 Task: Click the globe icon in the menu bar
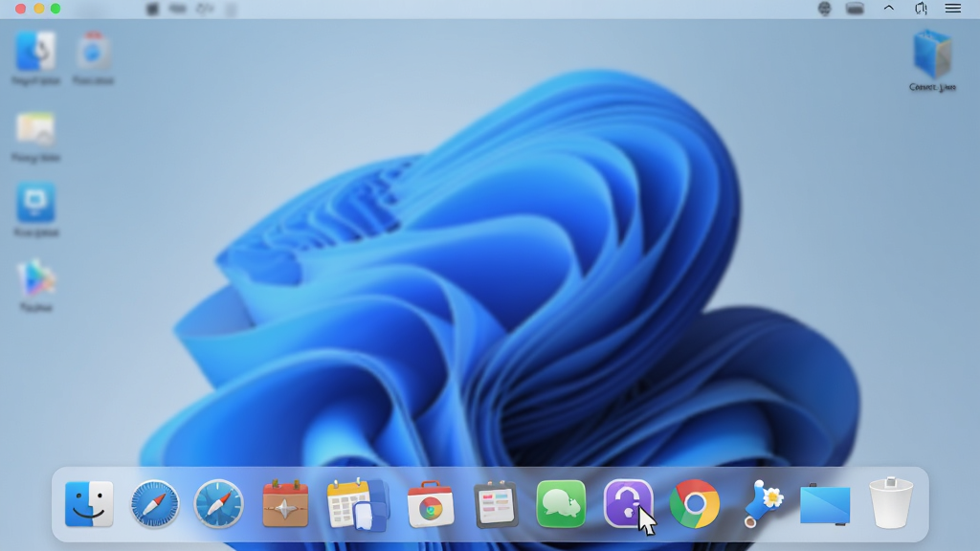pos(824,9)
